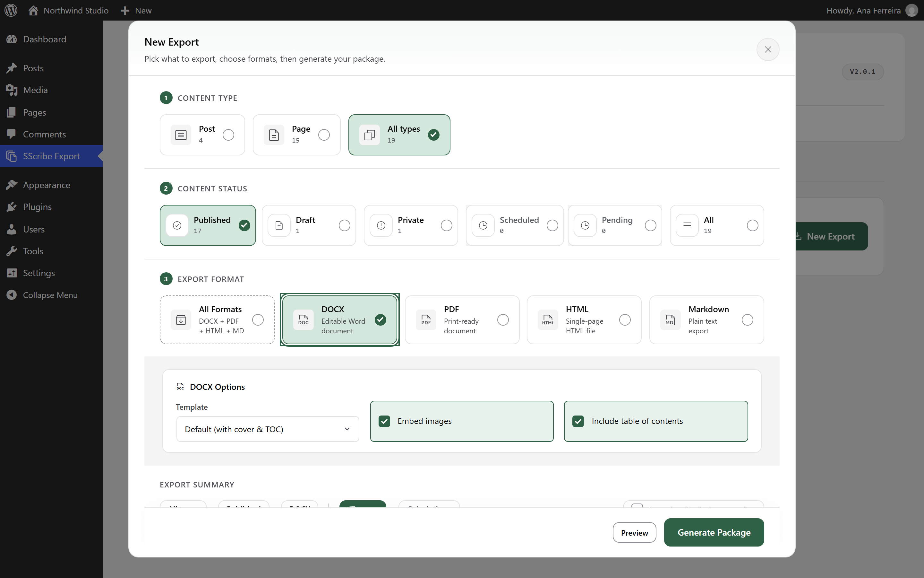Click the Media icon in sidebar
This screenshot has height=578, width=924.
12,90
